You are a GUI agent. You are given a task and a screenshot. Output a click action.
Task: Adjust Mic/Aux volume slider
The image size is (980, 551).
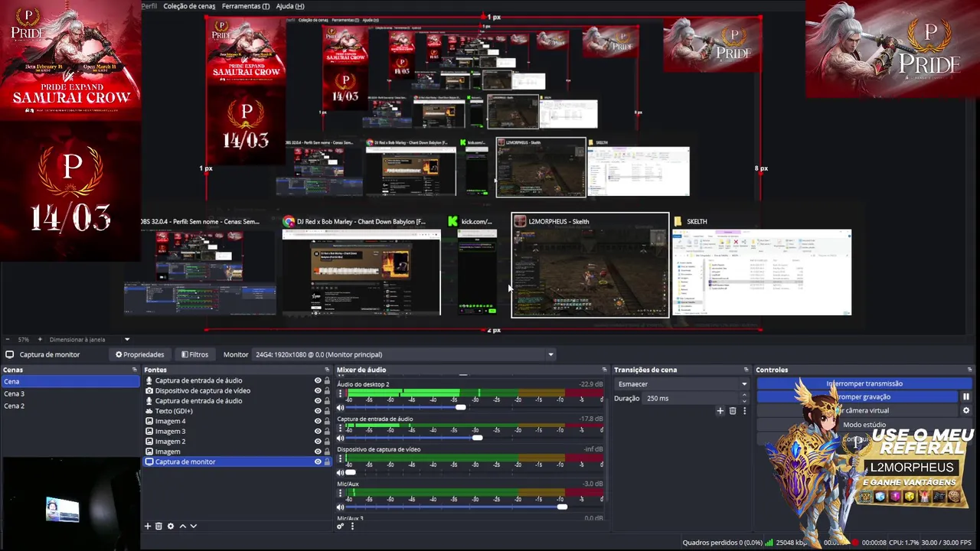click(x=562, y=507)
